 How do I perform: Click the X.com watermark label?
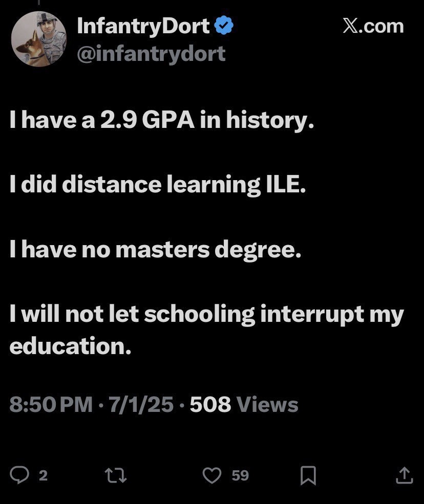tap(373, 26)
